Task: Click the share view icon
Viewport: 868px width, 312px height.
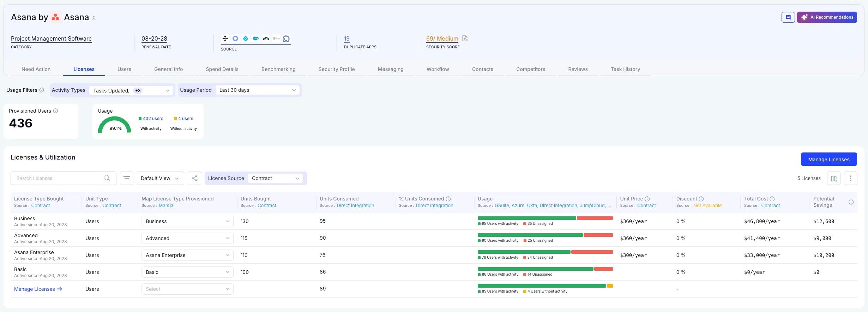Action: pos(194,178)
